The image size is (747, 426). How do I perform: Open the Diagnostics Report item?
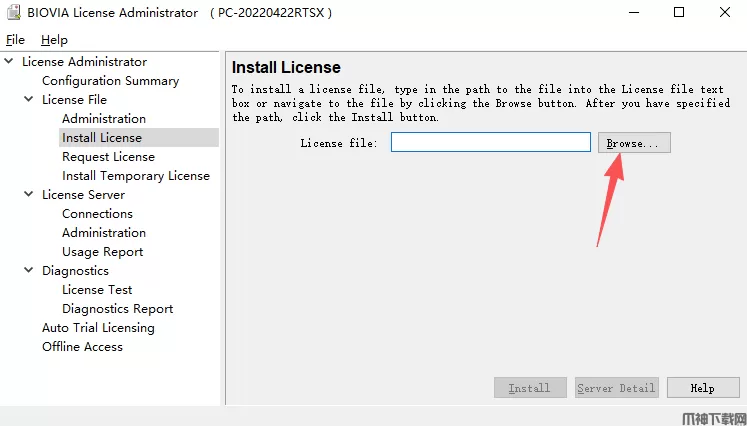117,309
